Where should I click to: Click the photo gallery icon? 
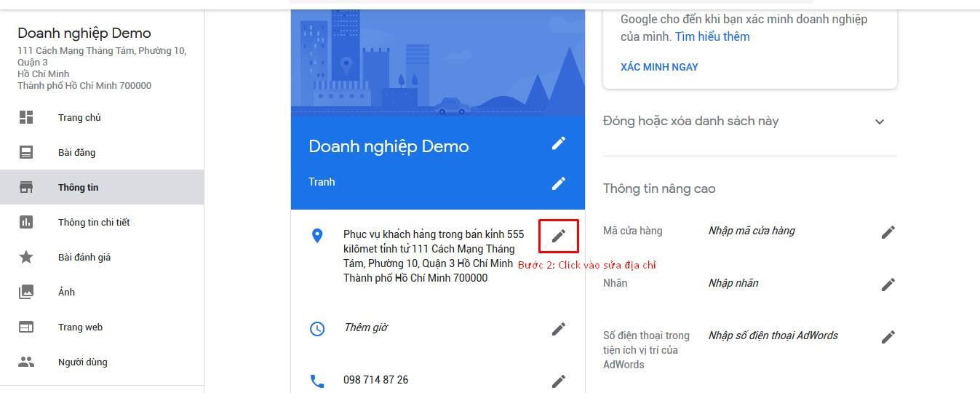tap(26, 292)
